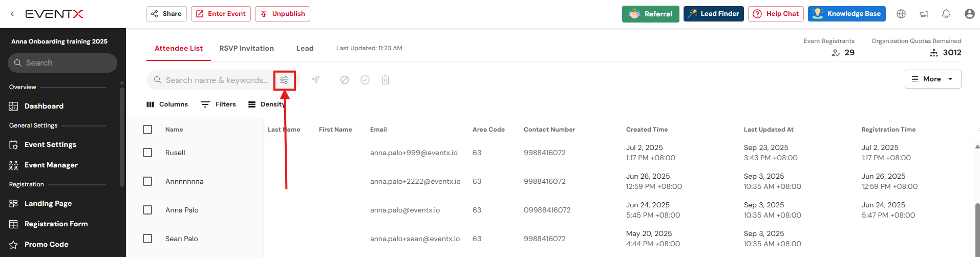Open the advanced search filter icon
980x257 pixels.
click(x=284, y=80)
